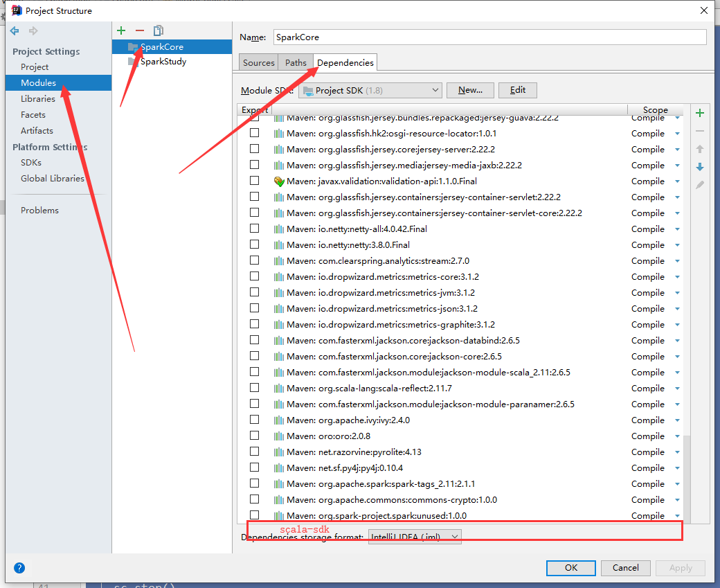Click the library icon of org.apache.ivy:ivy
The width and height of the screenshot is (720, 588).
point(279,420)
